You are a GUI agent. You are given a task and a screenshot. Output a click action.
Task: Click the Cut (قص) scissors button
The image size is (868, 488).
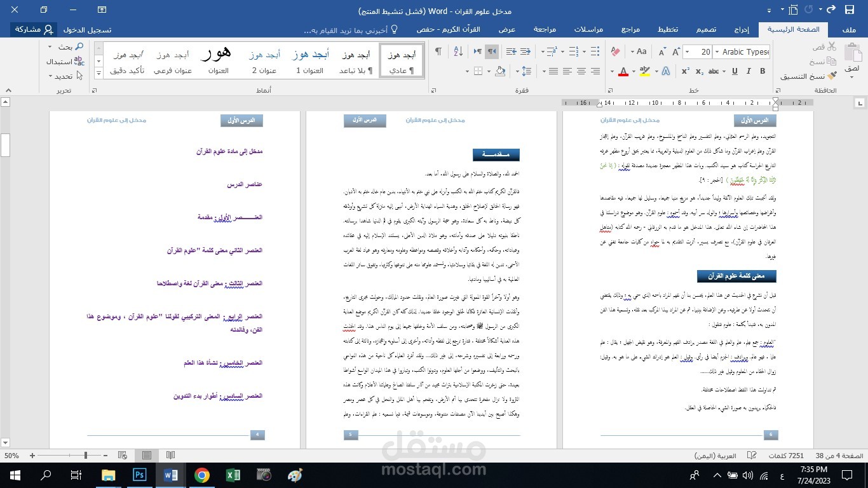[825, 47]
